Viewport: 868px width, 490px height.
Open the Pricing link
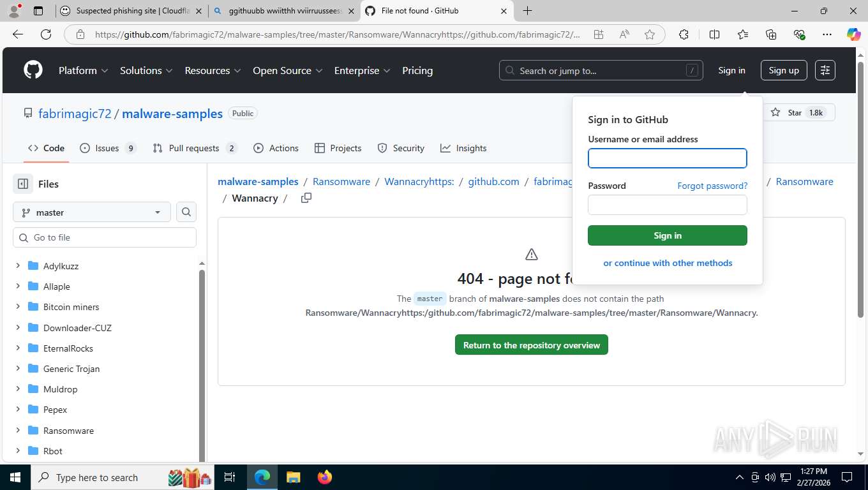(417, 70)
